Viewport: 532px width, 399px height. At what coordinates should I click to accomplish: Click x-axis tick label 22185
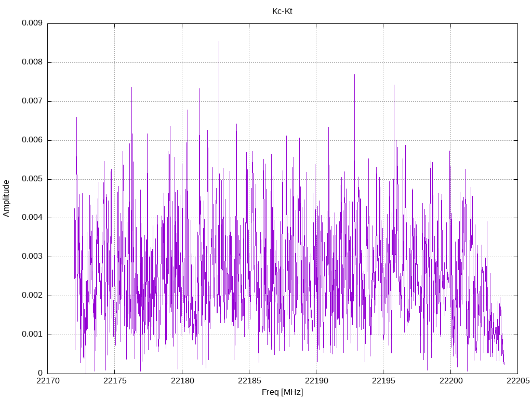pos(249,381)
